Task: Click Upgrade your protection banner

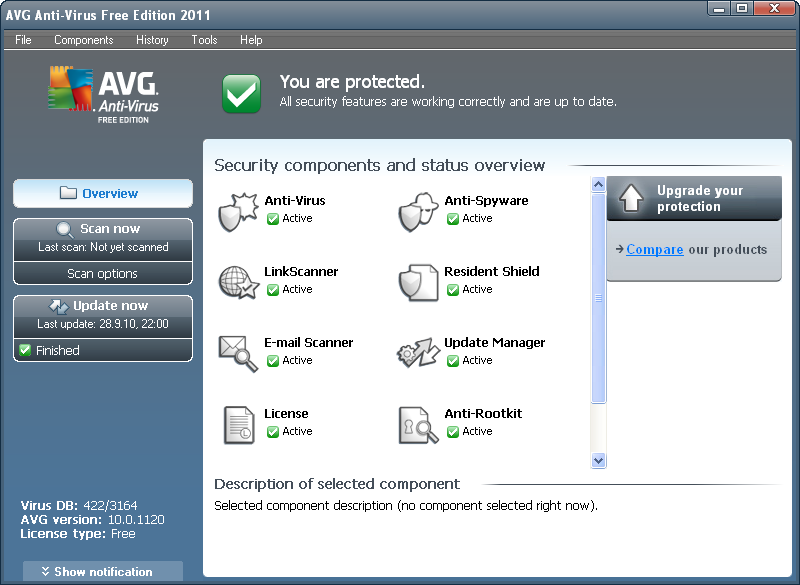Action: click(694, 198)
